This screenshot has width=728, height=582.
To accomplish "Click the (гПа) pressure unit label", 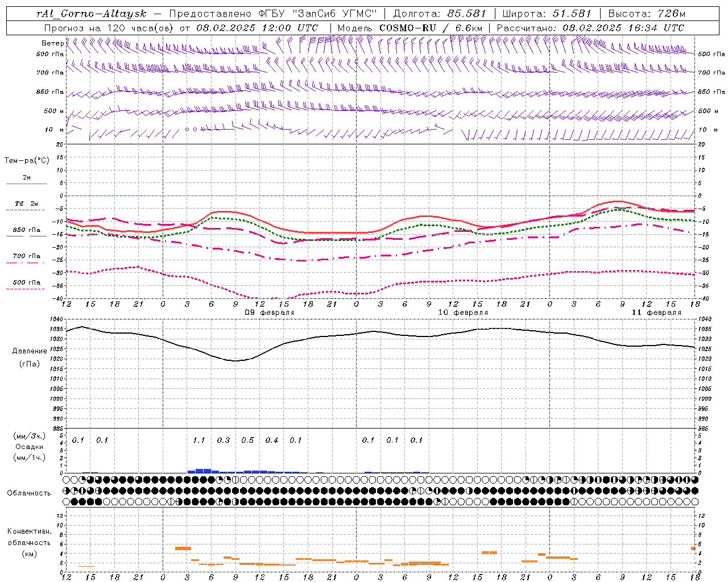I will click(x=30, y=364).
